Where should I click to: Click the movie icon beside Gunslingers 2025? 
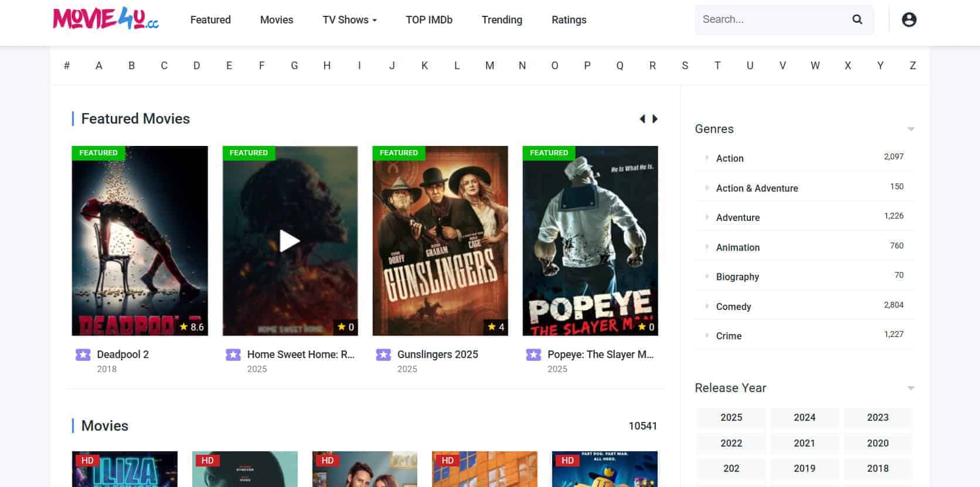[x=383, y=355]
